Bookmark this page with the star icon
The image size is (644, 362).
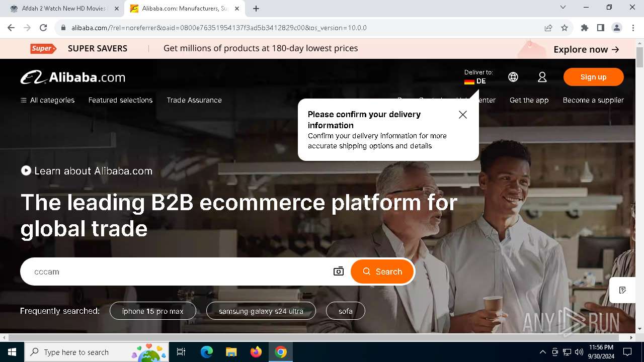tap(565, 28)
